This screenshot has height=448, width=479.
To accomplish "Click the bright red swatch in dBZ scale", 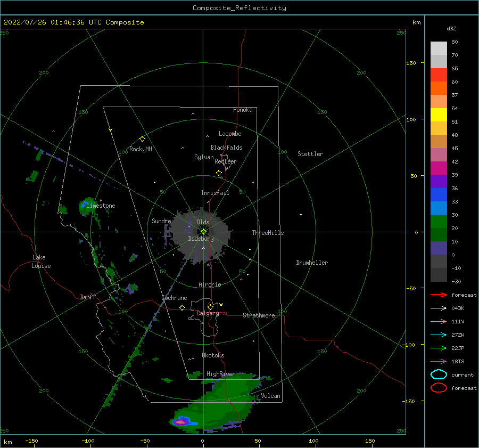I will click(439, 75).
